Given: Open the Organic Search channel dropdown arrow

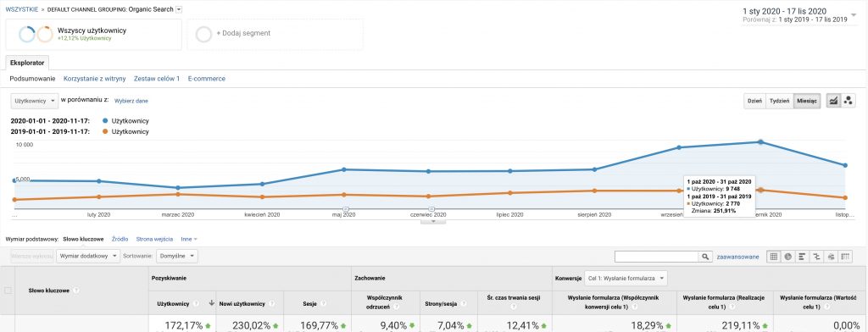Looking at the screenshot, I should coord(178,9).
